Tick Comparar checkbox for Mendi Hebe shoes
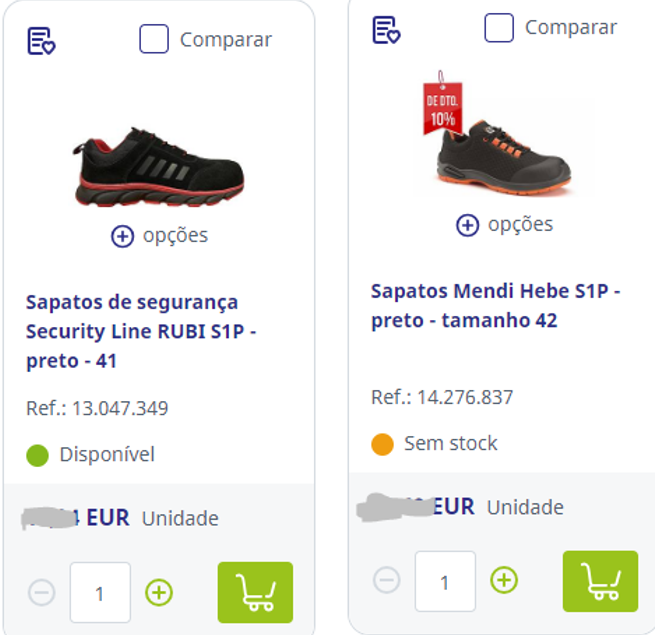The image size is (655, 635). click(499, 28)
